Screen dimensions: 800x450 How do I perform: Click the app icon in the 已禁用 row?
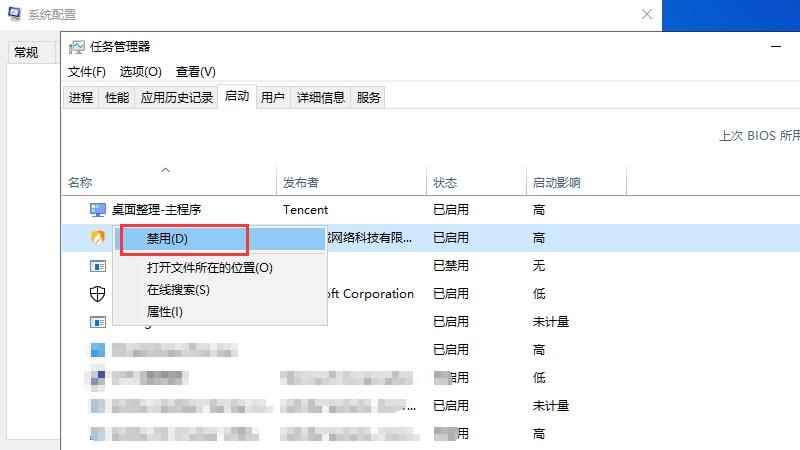[x=97, y=266]
